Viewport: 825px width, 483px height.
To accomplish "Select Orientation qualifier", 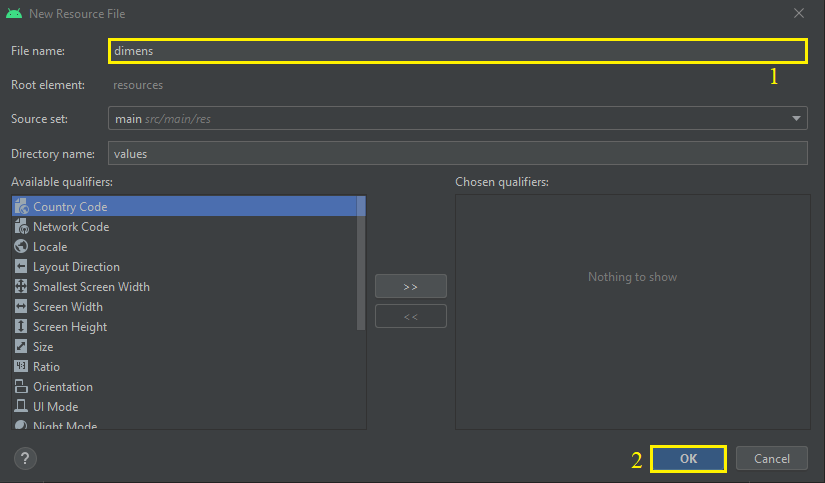I will pos(184,386).
